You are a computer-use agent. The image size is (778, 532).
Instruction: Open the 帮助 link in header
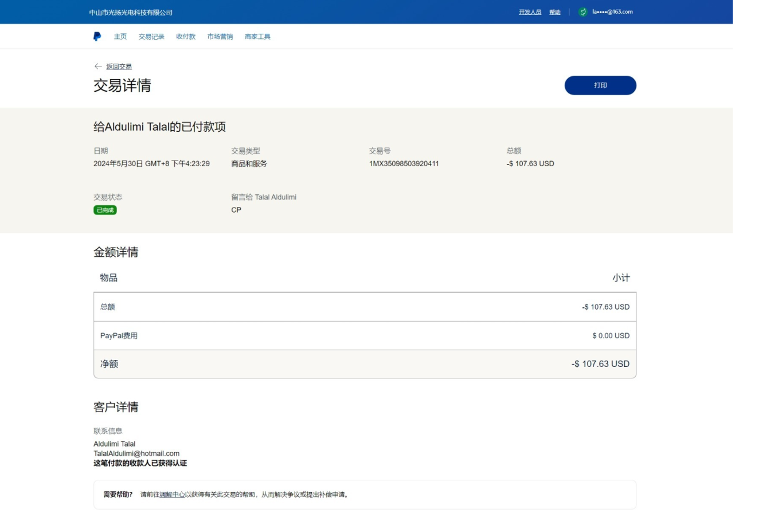pos(554,12)
